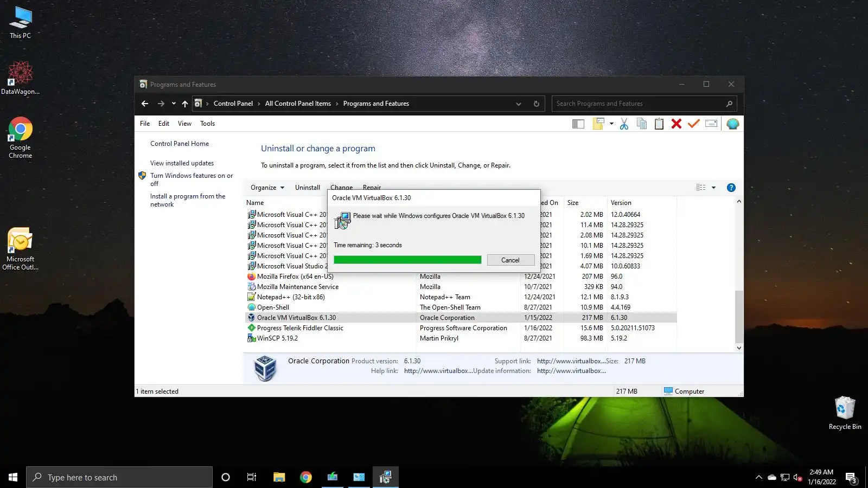Open the Tools menu
Image resolution: width=868 pixels, height=488 pixels.
(207, 124)
